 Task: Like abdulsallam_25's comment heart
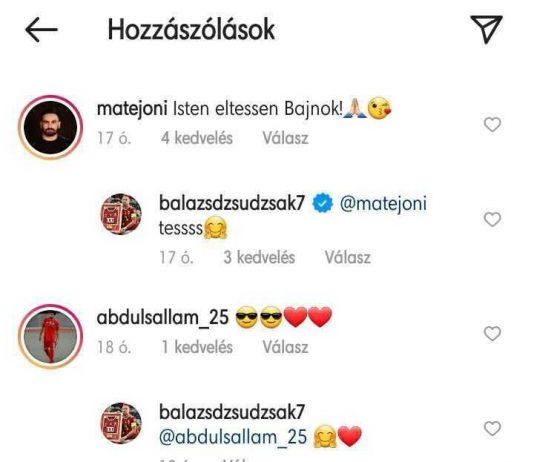pos(492,333)
